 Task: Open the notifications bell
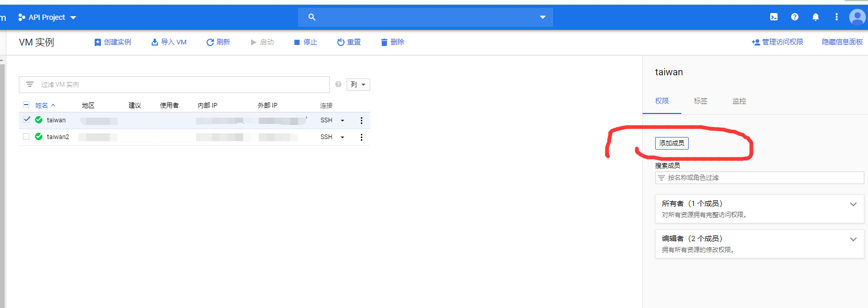coord(816,17)
